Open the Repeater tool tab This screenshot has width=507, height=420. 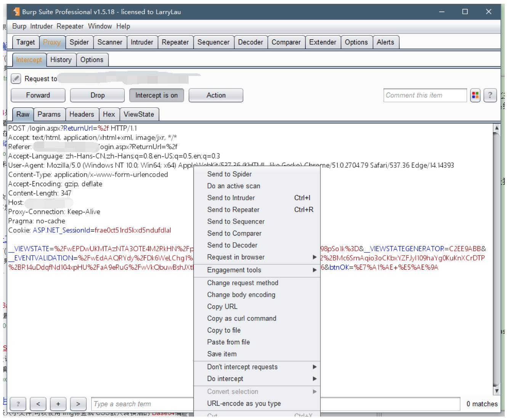pyautogui.click(x=175, y=42)
